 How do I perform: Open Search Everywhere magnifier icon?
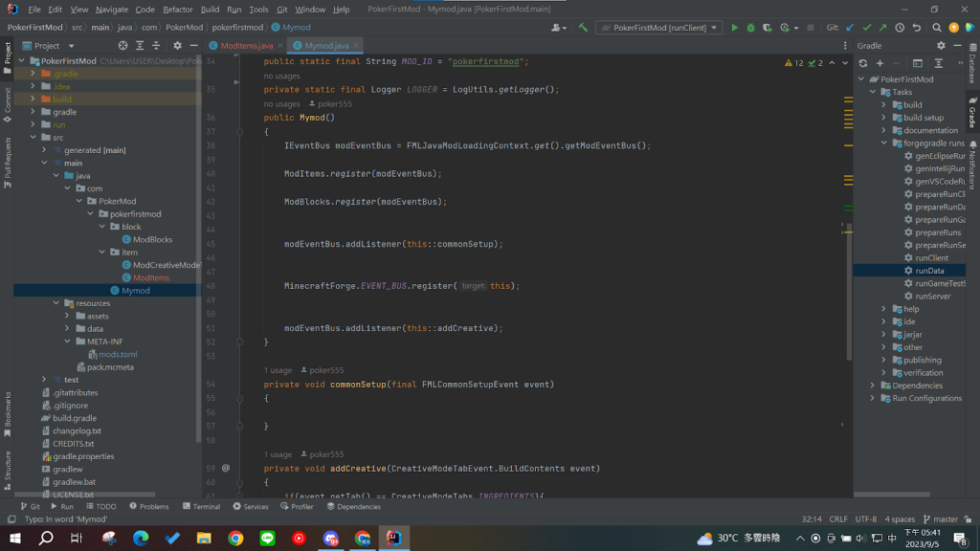pos(936,28)
